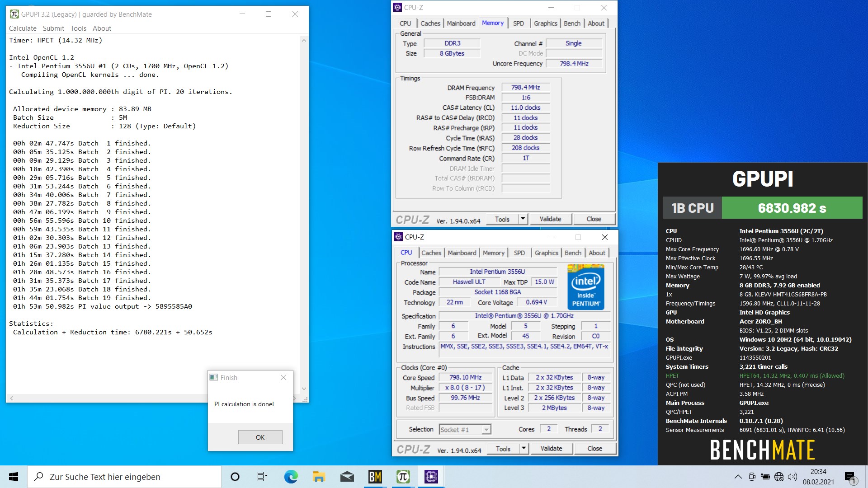Open volume speaker tray icon

tap(792, 477)
